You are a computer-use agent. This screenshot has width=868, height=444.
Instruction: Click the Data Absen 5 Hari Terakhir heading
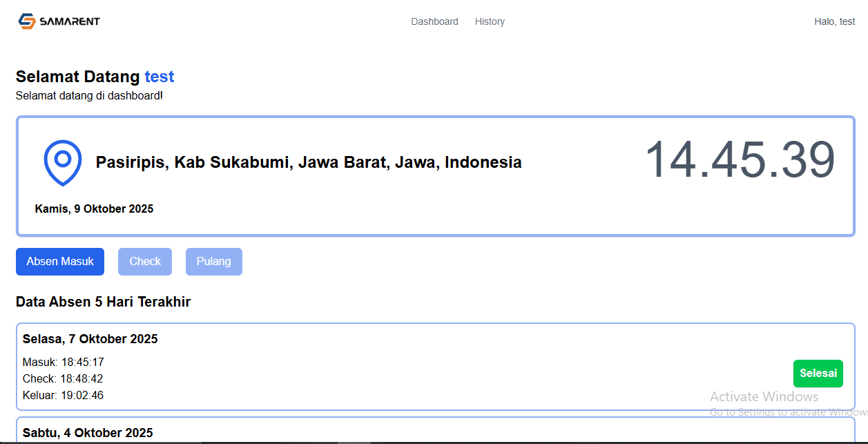[103, 302]
